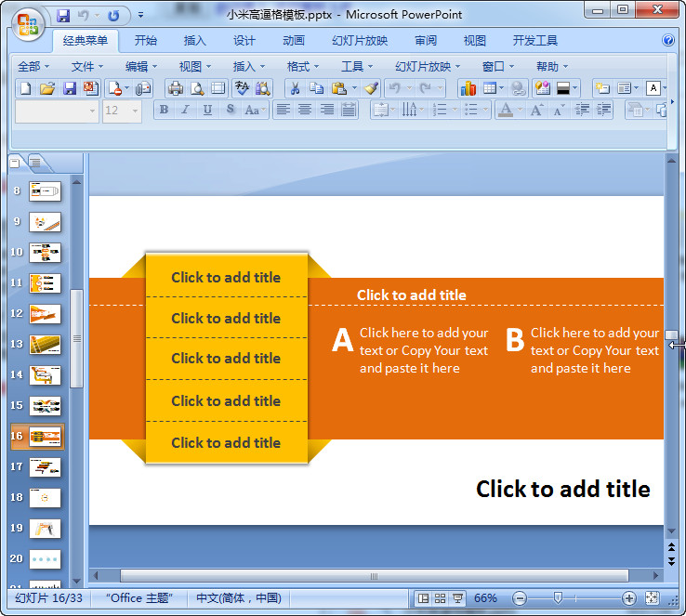Open the Research books icon

263,89
